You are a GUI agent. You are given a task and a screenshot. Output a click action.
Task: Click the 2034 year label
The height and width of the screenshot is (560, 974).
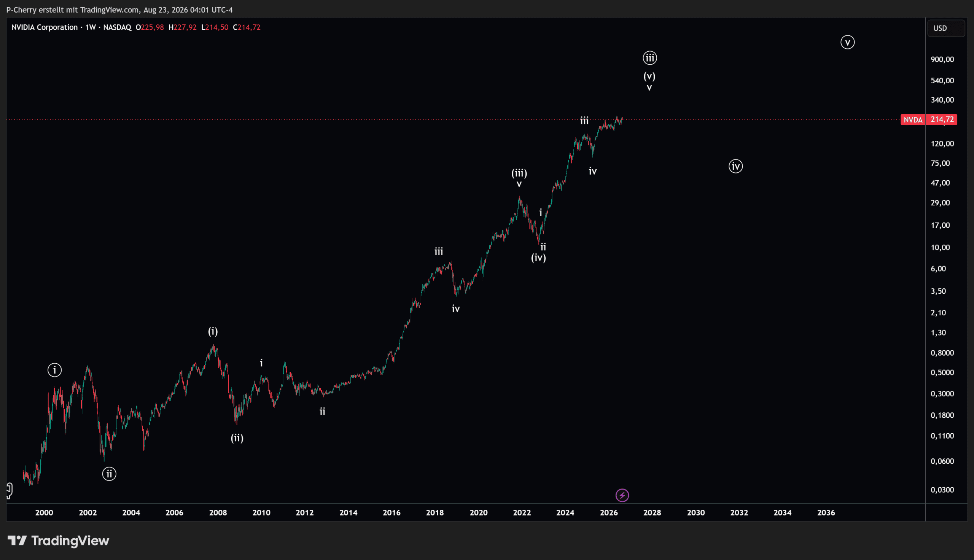pyautogui.click(x=783, y=513)
